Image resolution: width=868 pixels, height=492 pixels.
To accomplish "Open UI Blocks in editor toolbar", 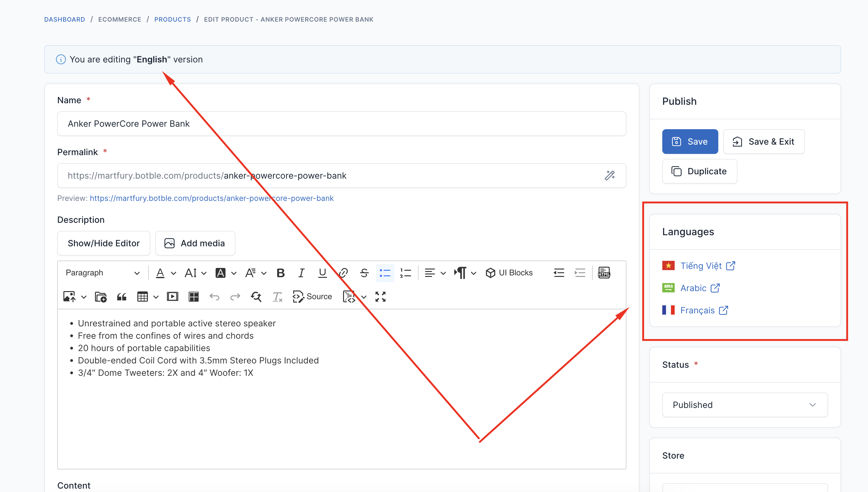I will point(509,273).
